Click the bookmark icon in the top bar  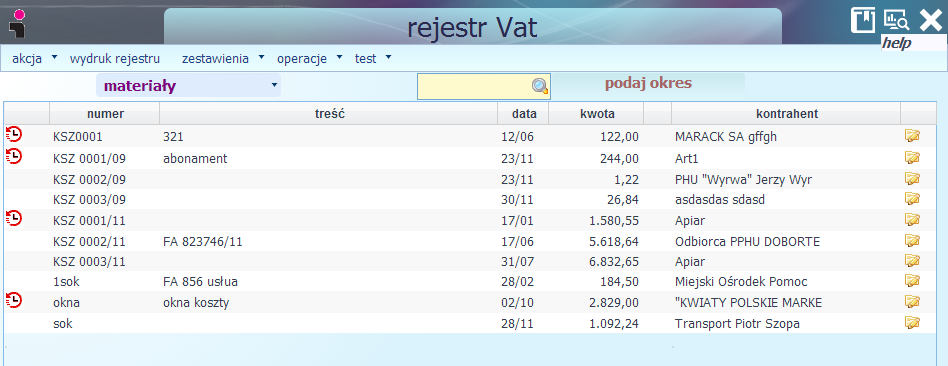(863, 21)
